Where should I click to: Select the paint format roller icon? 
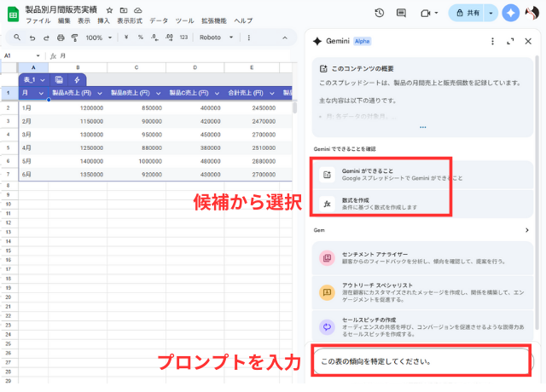coord(74,37)
